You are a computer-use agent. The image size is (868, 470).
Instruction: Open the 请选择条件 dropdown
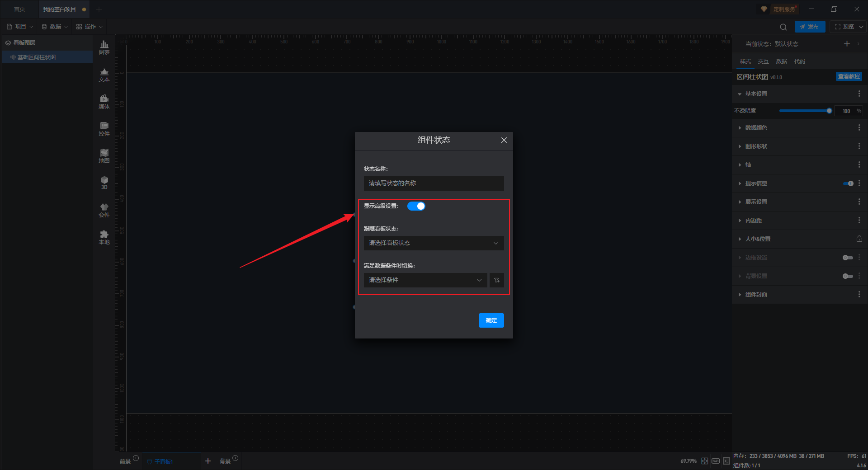[425, 280]
